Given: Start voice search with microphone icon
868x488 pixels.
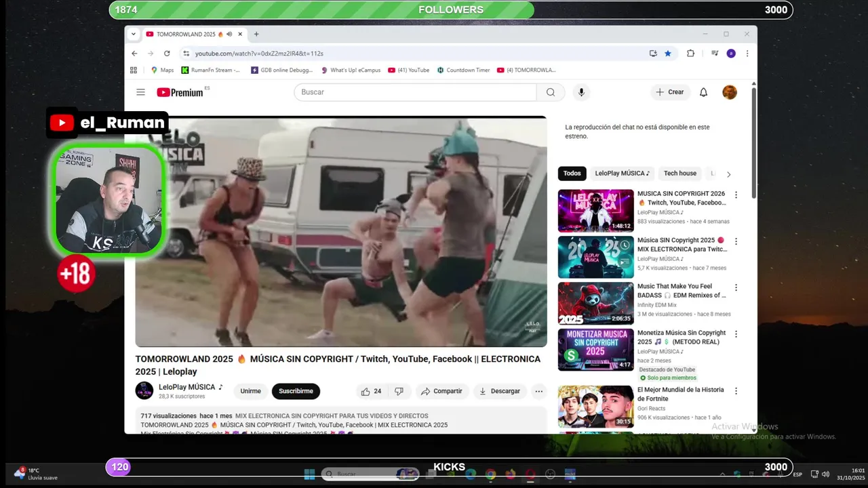Looking at the screenshot, I should pos(580,92).
